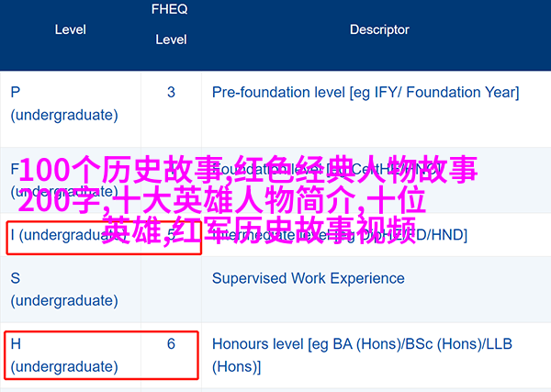The width and height of the screenshot is (551, 392).
Task: Click Supervised Work Experience descriptor
Action: 309,278
